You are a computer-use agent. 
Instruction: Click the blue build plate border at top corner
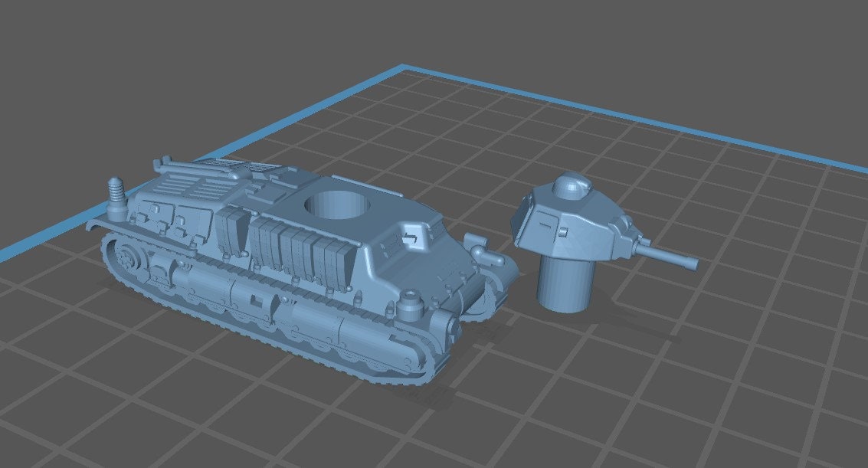tap(404, 70)
